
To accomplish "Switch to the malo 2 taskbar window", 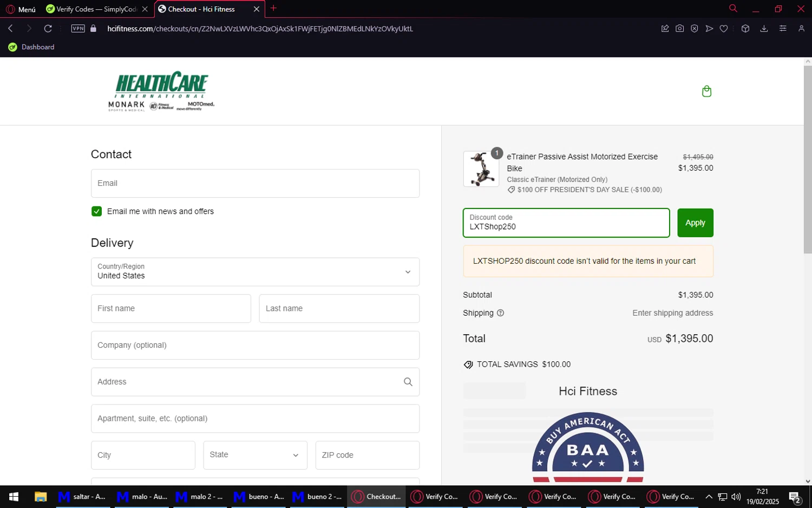I will pyautogui.click(x=199, y=497).
